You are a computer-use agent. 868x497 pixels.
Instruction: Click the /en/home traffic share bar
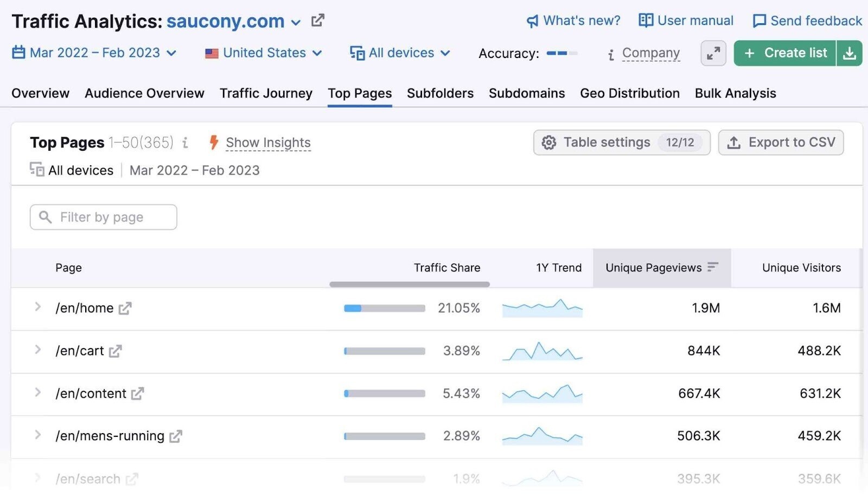pyautogui.click(x=385, y=308)
